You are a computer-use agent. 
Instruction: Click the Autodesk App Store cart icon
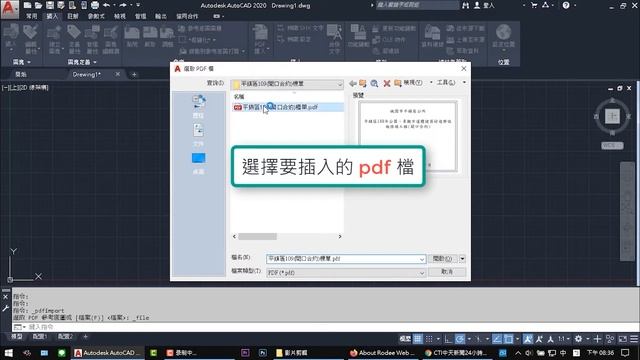click(534, 5)
